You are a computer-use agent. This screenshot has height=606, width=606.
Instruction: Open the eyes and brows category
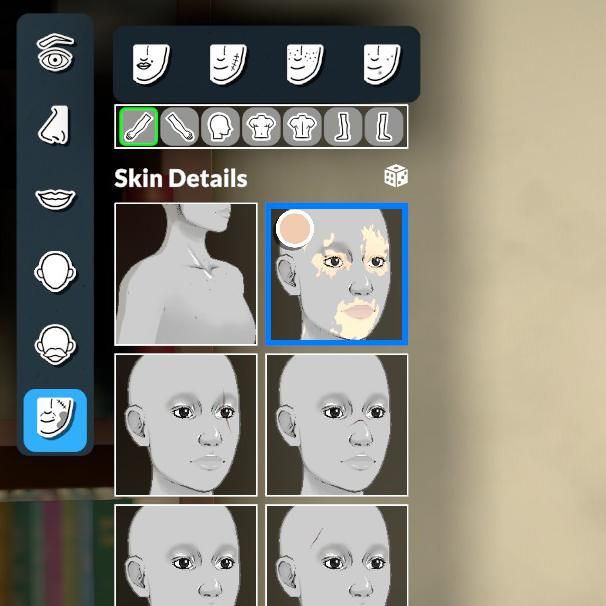click(55, 52)
